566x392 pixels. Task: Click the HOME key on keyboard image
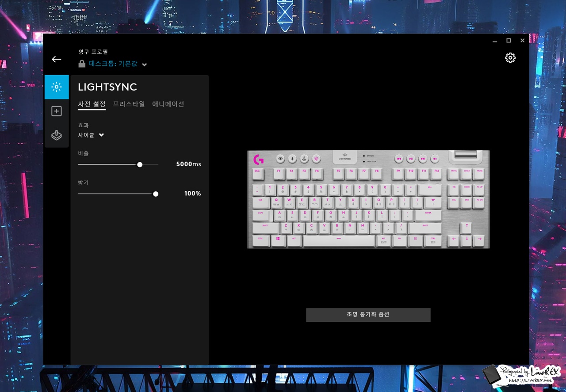coord(467,190)
